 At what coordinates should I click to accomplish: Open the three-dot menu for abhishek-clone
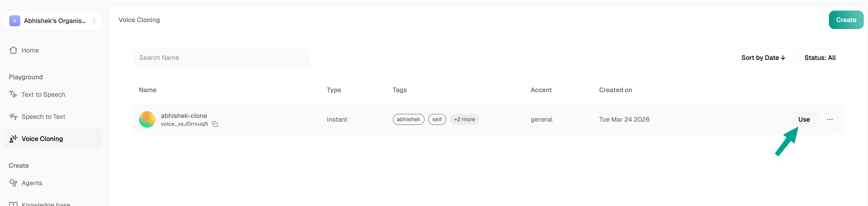(830, 119)
